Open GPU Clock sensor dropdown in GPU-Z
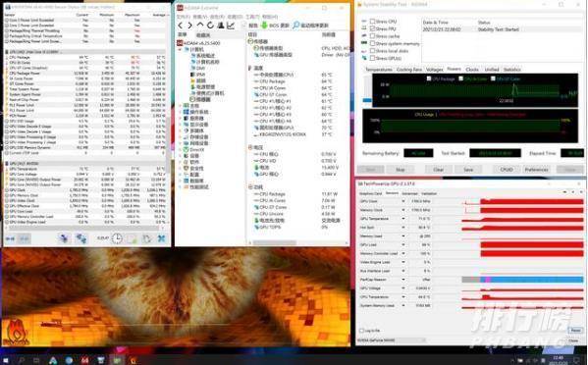The image size is (588, 365). coord(403,201)
